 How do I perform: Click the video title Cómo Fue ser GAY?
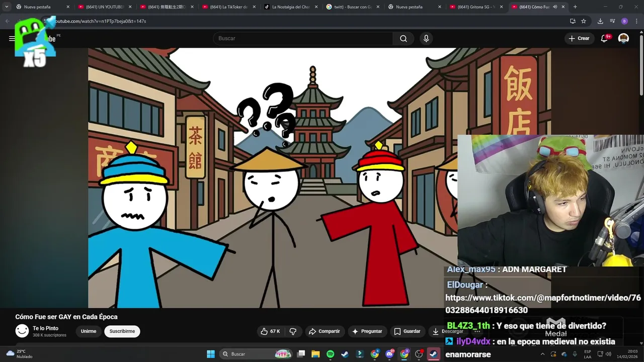66,317
